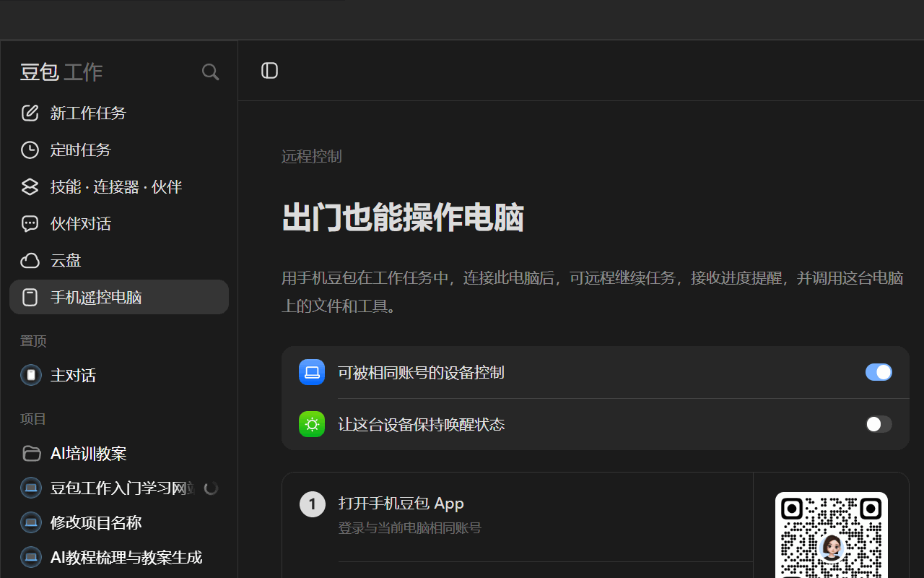This screenshot has height=578, width=924.
Task: Click the laptop icon beside 豆包工作入门学习网
Action: [31, 488]
